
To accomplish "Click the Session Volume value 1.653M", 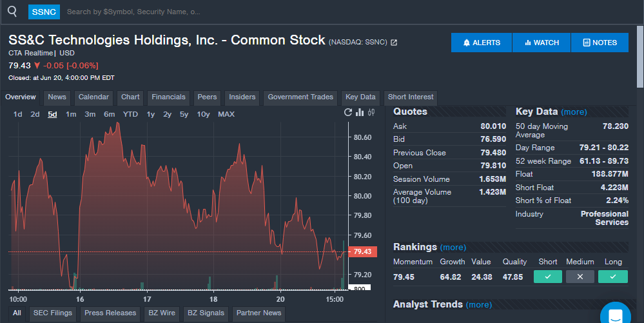I will 493,179.
